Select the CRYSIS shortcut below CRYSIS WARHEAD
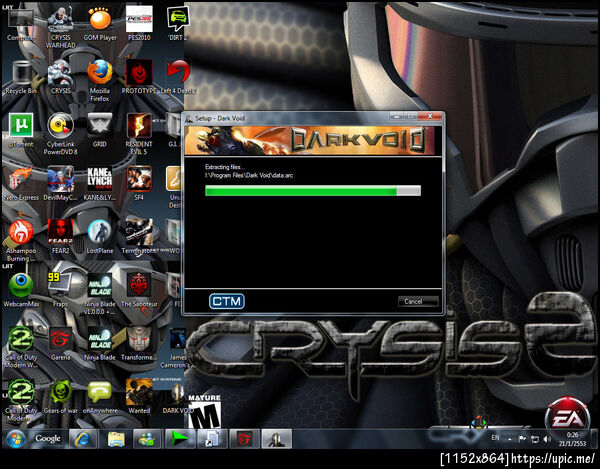Image resolution: width=600 pixels, height=469 pixels. (x=60, y=78)
